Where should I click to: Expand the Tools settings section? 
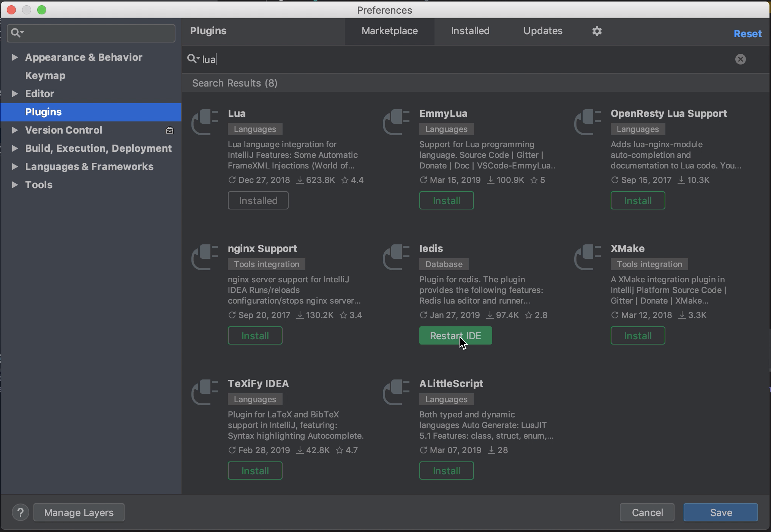(15, 185)
